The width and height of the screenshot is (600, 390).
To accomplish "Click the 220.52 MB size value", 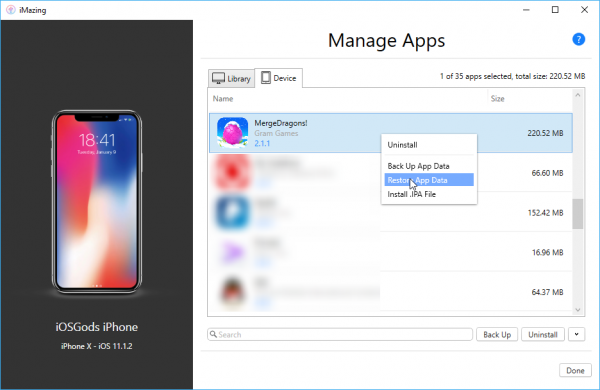I will (545, 133).
